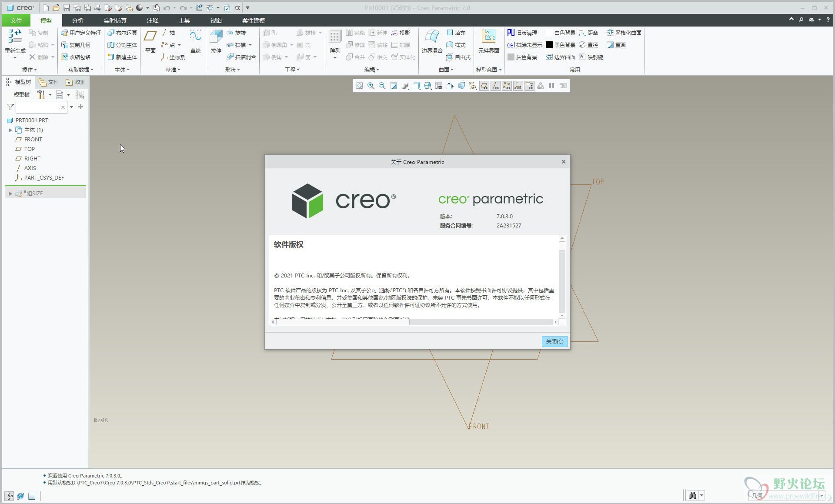This screenshot has width=835, height=504.
Task: Click the Regenerate icon in quick access toolbar
Action: pos(199,8)
